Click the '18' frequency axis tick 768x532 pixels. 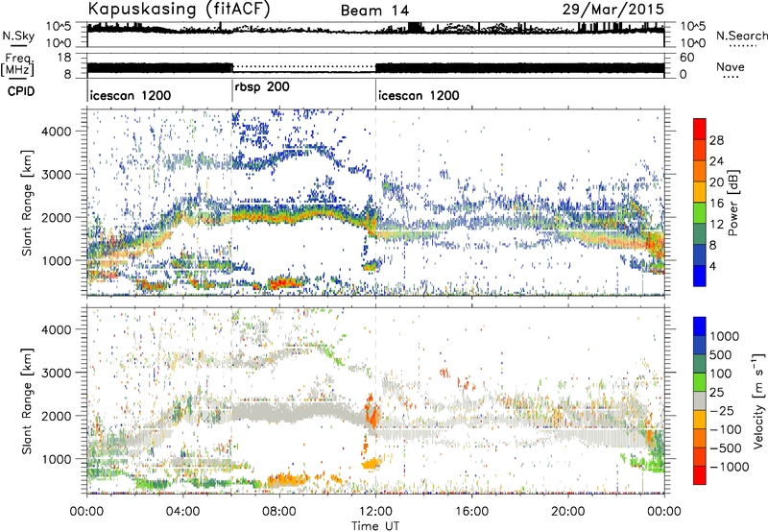(x=64, y=58)
